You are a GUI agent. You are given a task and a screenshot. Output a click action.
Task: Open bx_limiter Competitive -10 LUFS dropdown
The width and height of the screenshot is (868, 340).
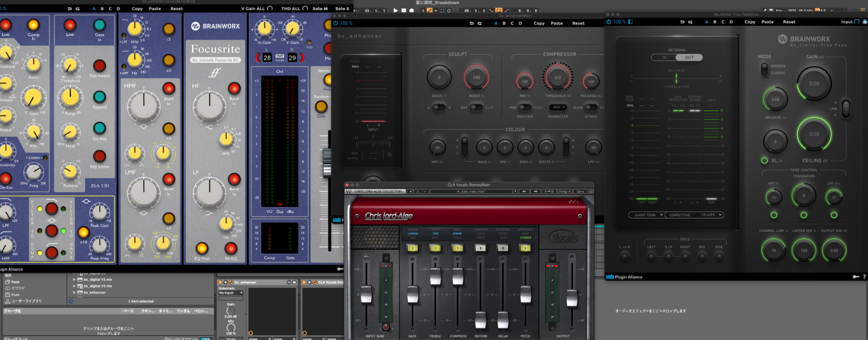(x=694, y=215)
